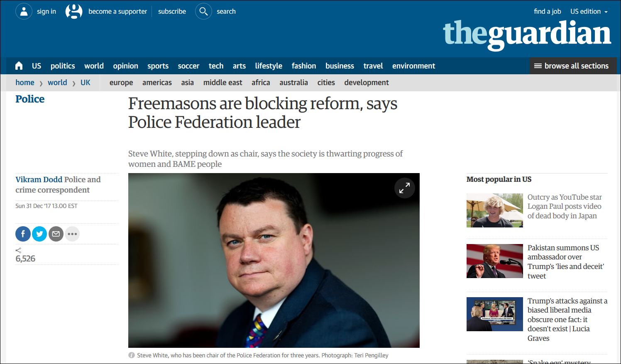Screen dimensions: 621x364
Task: Expand the article photo to fullscreen
Action: [x=404, y=188]
